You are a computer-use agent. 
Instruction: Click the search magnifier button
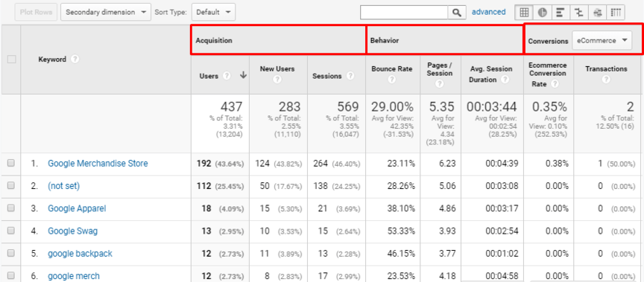coord(457,13)
